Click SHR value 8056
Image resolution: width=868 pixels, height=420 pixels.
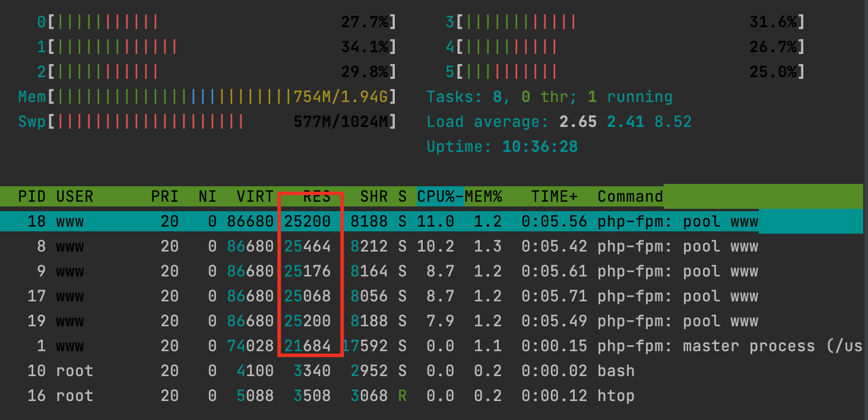click(x=369, y=296)
